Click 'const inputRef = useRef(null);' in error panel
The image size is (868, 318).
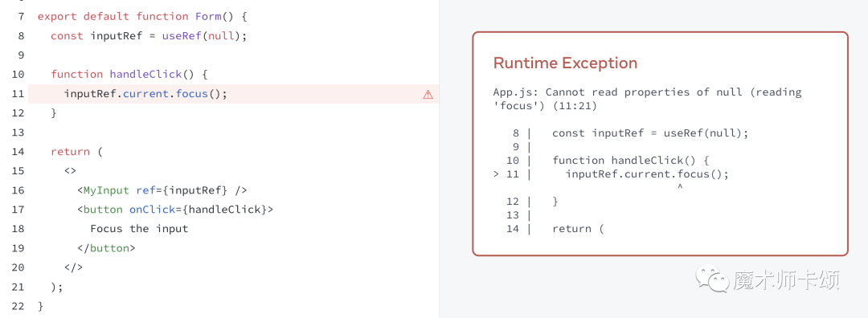coord(650,132)
